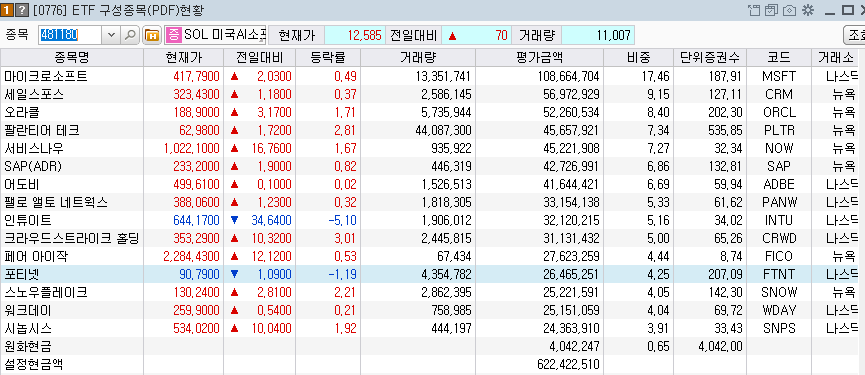Sort by 단위증권수 column header
Screen dimensions: 865x375
710,57
